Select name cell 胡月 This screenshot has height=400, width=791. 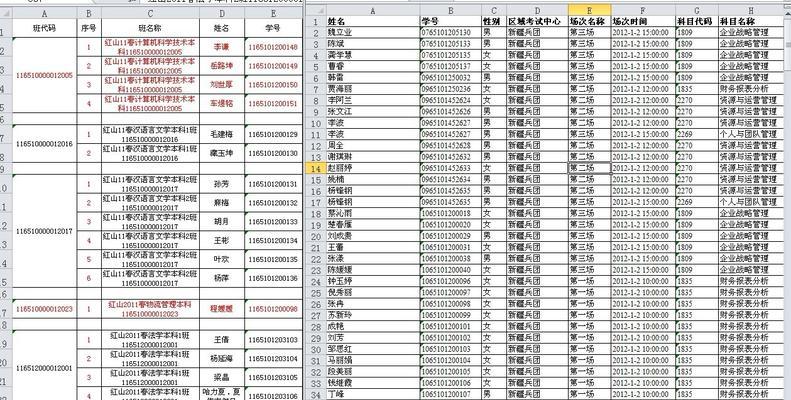tap(222, 221)
